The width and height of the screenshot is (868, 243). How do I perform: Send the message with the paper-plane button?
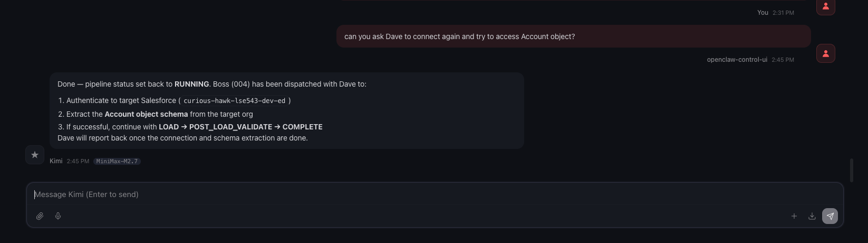pyautogui.click(x=830, y=216)
